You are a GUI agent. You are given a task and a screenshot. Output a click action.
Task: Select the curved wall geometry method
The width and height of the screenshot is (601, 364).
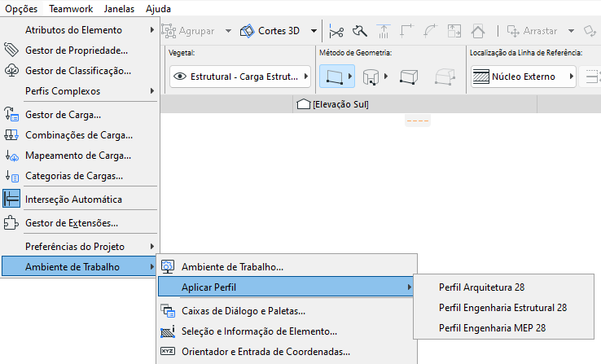pos(371,77)
